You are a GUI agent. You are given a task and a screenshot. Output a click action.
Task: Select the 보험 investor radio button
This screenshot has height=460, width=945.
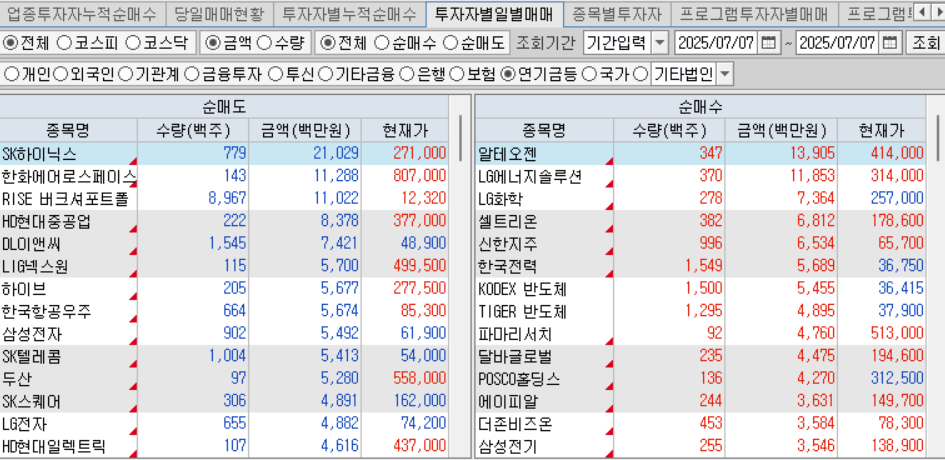click(457, 74)
